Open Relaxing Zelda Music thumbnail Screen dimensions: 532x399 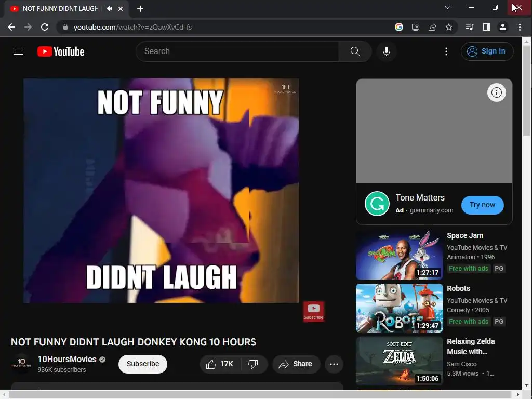pos(400,361)
